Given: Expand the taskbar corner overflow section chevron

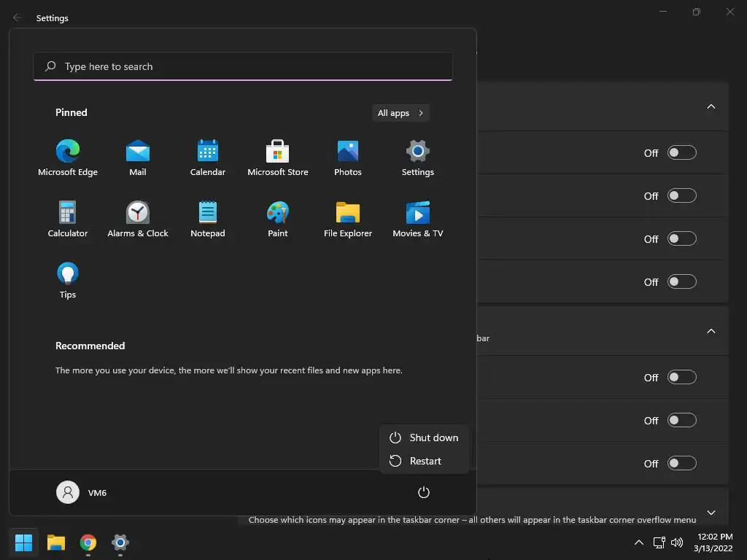Looking at the screenshot, I should (x=711, y=513).
